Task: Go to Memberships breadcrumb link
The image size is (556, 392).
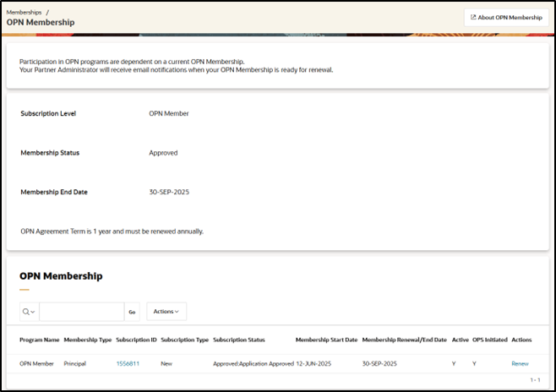Action: [x=24, y=12]
